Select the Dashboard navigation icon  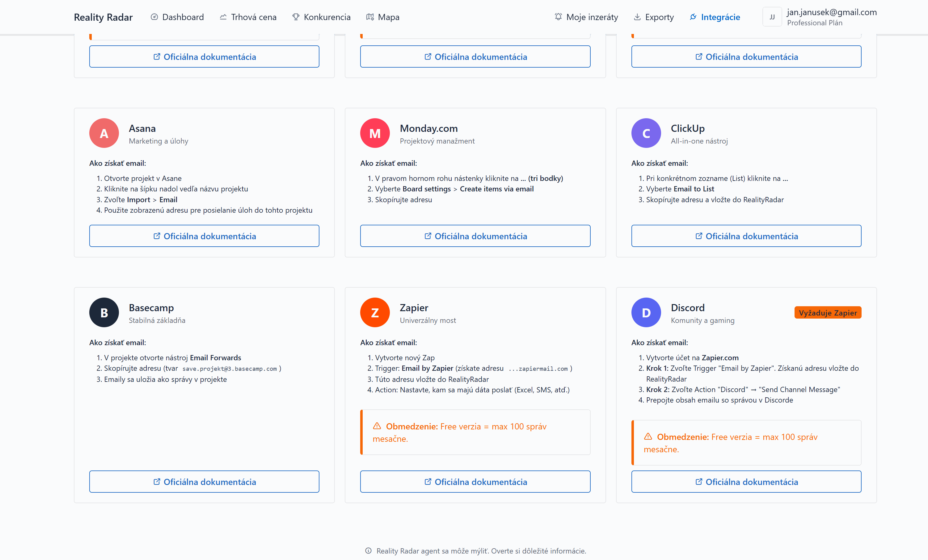tap(154, 17)
